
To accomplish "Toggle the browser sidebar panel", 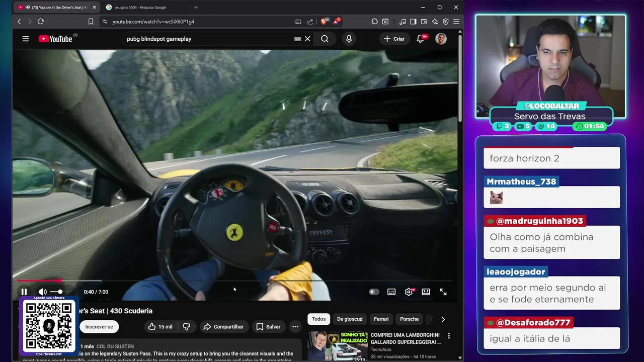I will (413, 22).
